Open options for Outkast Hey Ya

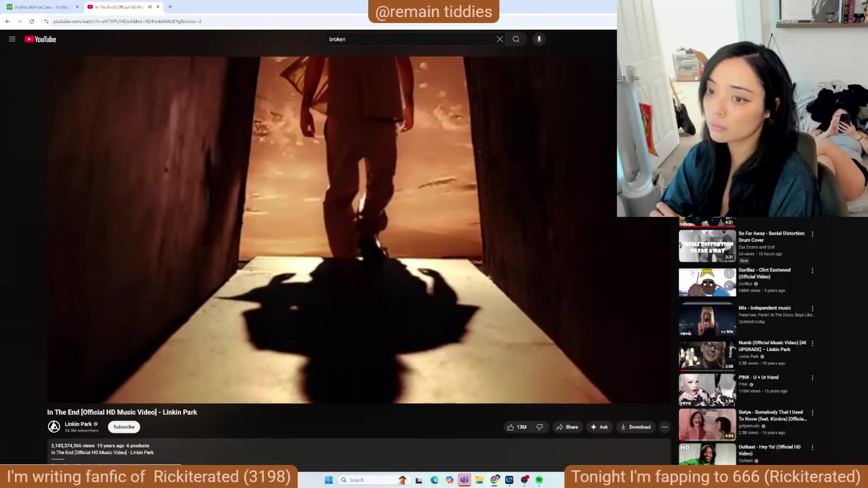click(812, 447)
